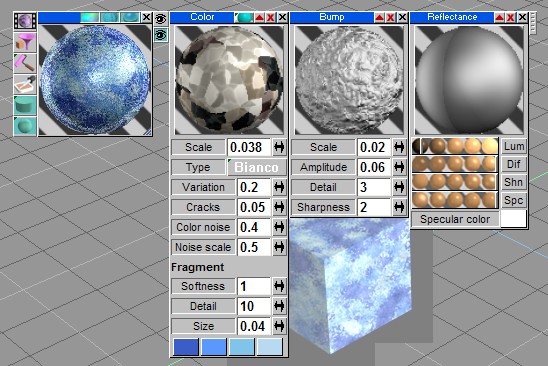
Task: Click the arrow spinner beside Bump Amplitude
Action: point(399,167)
